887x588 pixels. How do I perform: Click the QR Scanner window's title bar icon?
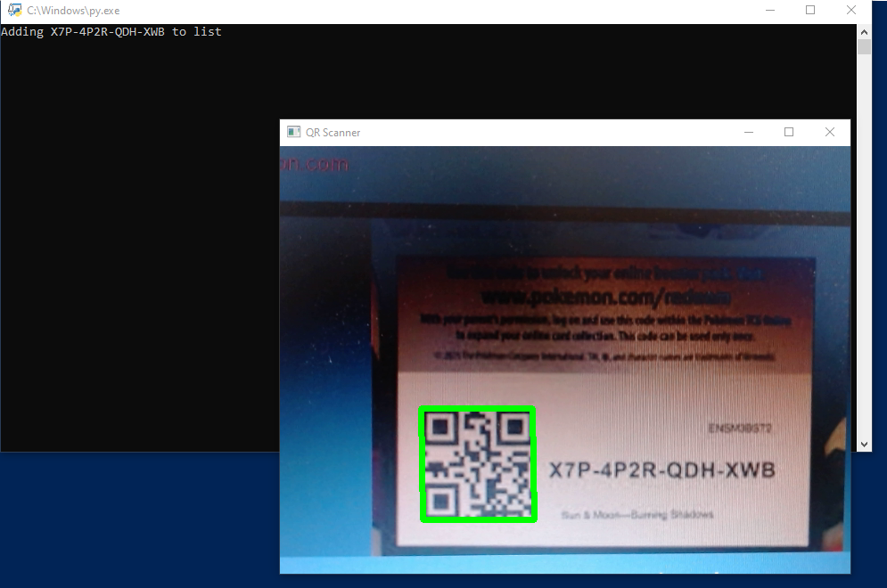coord(293,132)
